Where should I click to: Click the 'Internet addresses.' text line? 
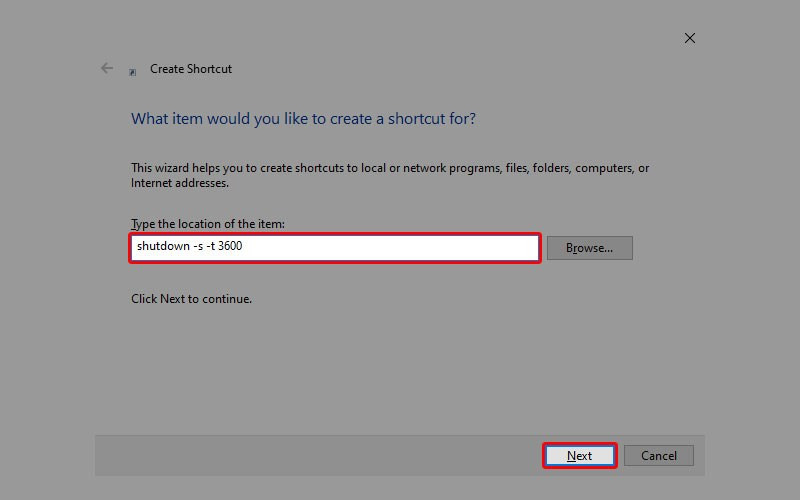(x=180, y=183)
